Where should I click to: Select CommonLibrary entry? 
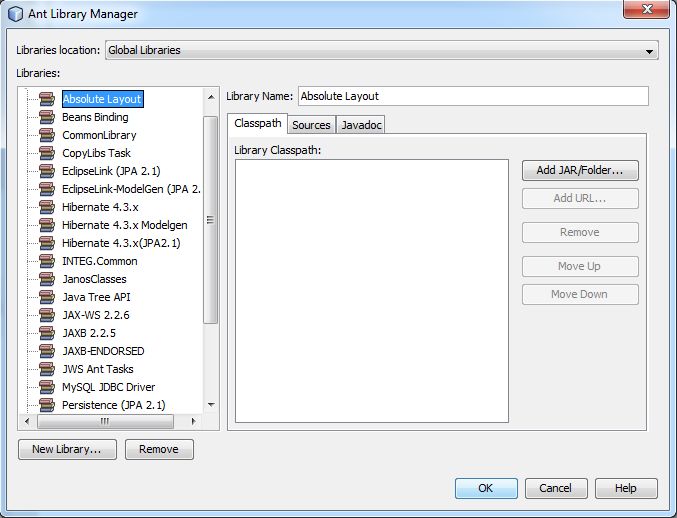click(x=99, y=135)
